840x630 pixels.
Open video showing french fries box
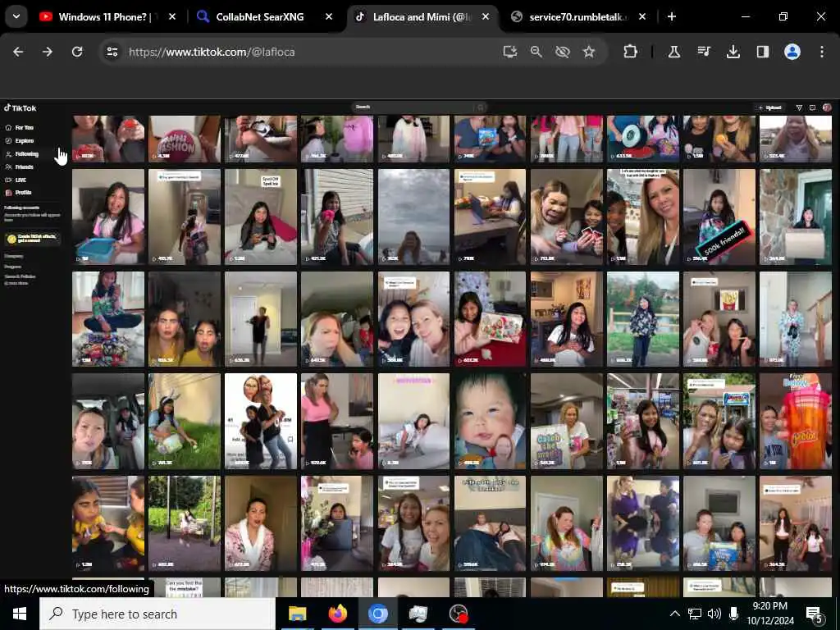click(719, 319)
